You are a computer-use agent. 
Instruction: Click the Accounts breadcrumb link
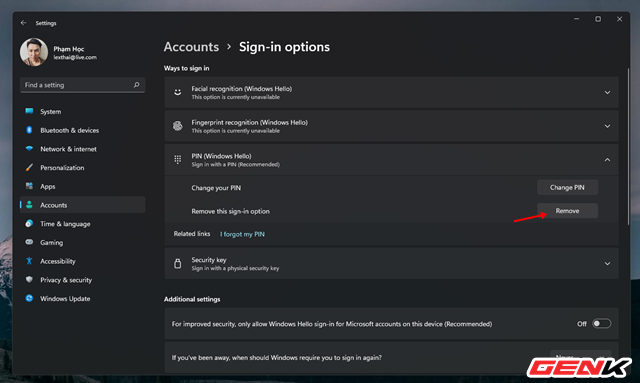coord(191,47)
